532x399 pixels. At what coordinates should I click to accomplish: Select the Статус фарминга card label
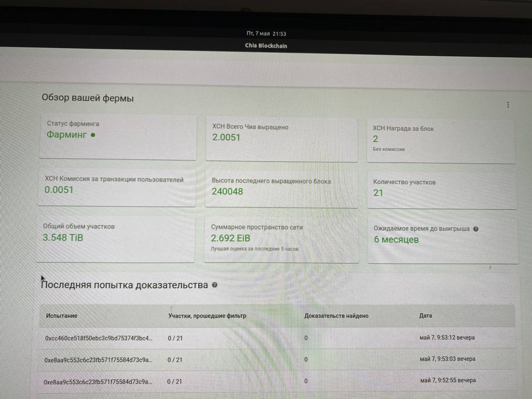coord(73,123)
